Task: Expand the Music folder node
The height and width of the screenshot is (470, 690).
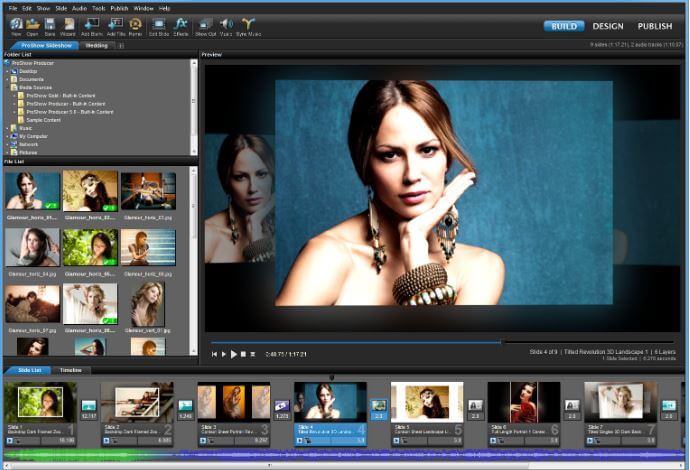Action: pos(7,129)
